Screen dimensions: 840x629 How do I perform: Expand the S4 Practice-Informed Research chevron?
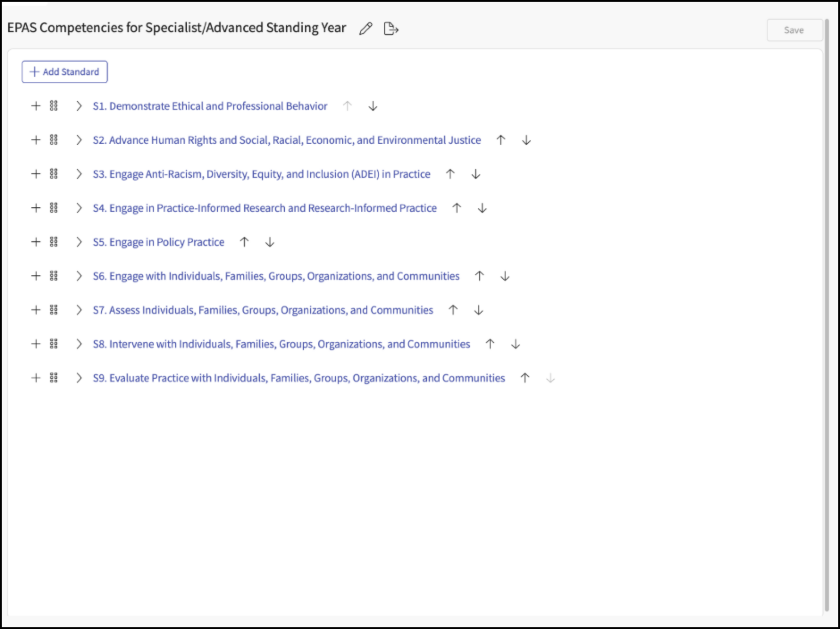click(79, 208)
